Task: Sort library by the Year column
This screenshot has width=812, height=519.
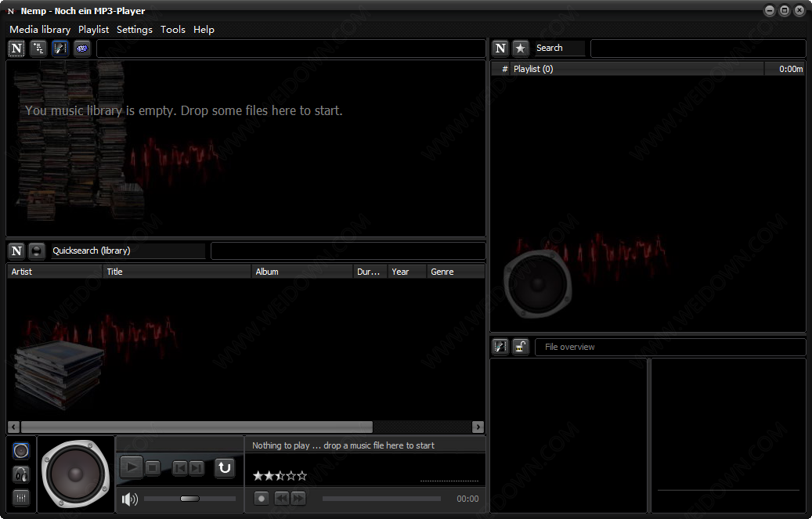Action: coord(407,272)
